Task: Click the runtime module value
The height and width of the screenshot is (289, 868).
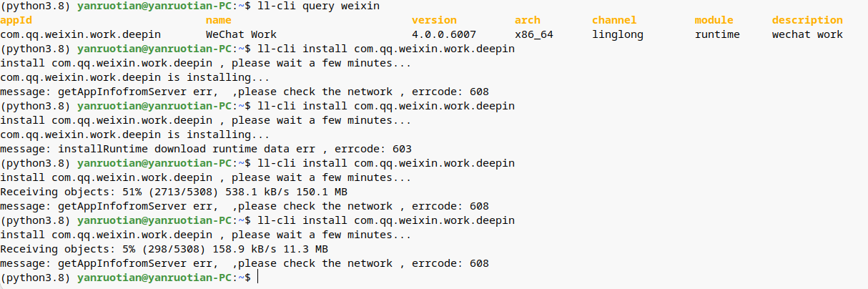Action: [717, 34]
